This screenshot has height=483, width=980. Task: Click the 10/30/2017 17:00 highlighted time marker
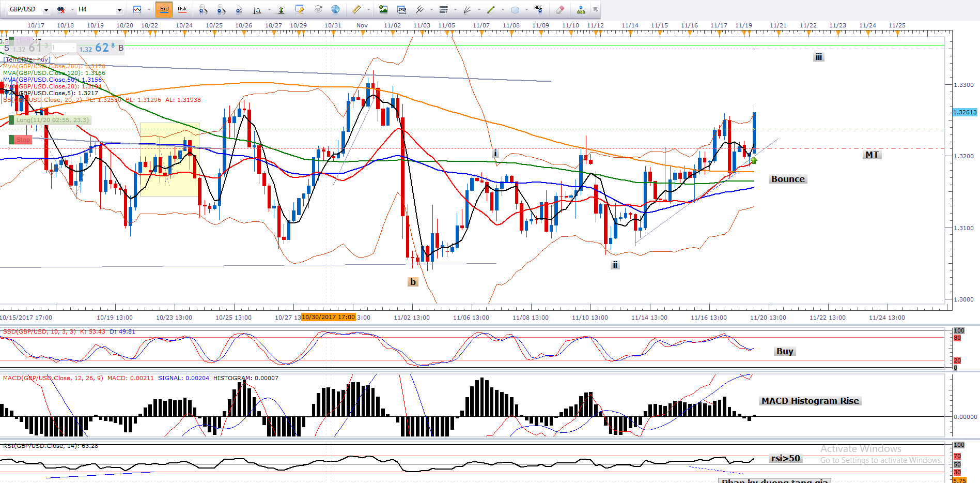pyautogui.click(x=329, y=317)
